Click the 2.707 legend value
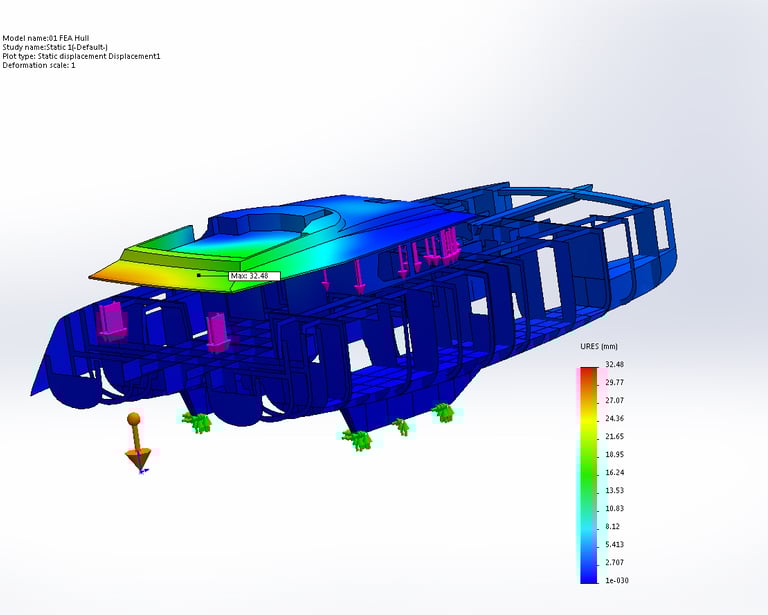The image size is (768, 615). coord(614,563)
